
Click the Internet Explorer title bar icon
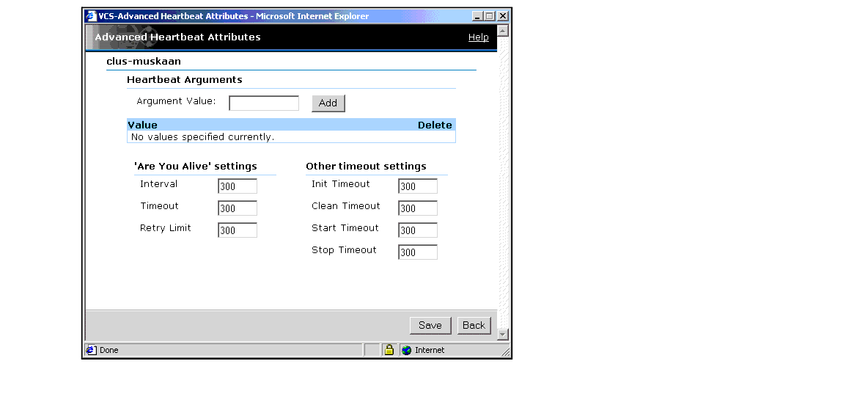(x=91, y=16)
